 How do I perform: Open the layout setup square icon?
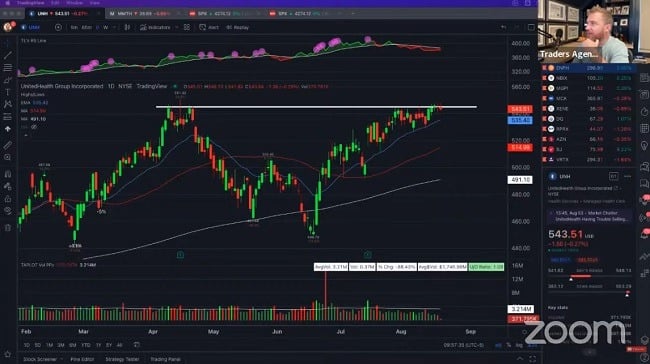click(x=531, y=27)
